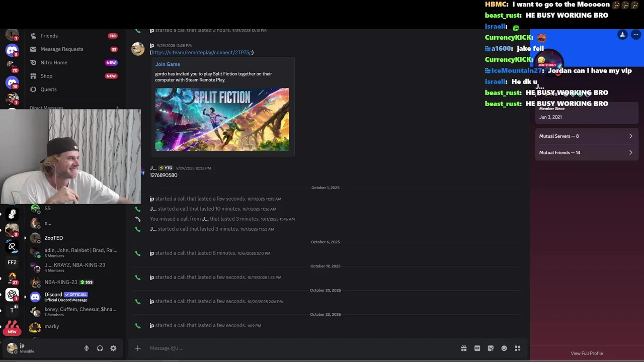Screen dimensions: 644x362
Task: Click the plus icon beside Direct Messages
Action: point(118,108)
